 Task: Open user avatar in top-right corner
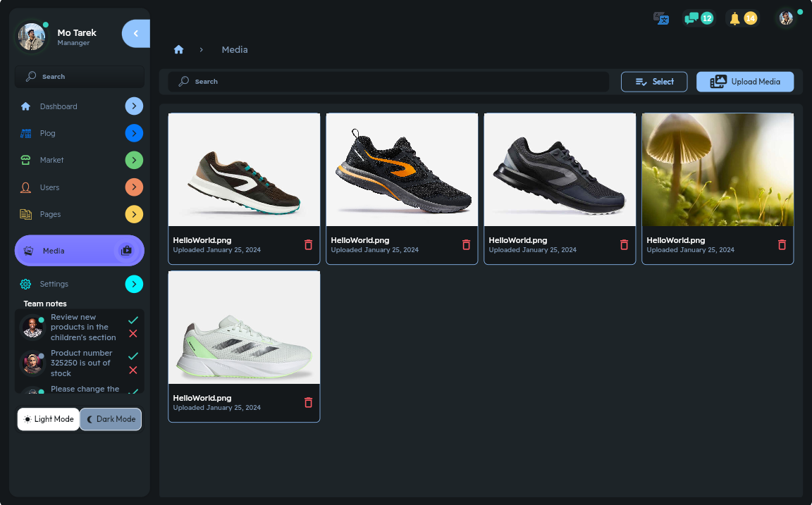click(786, 18)
